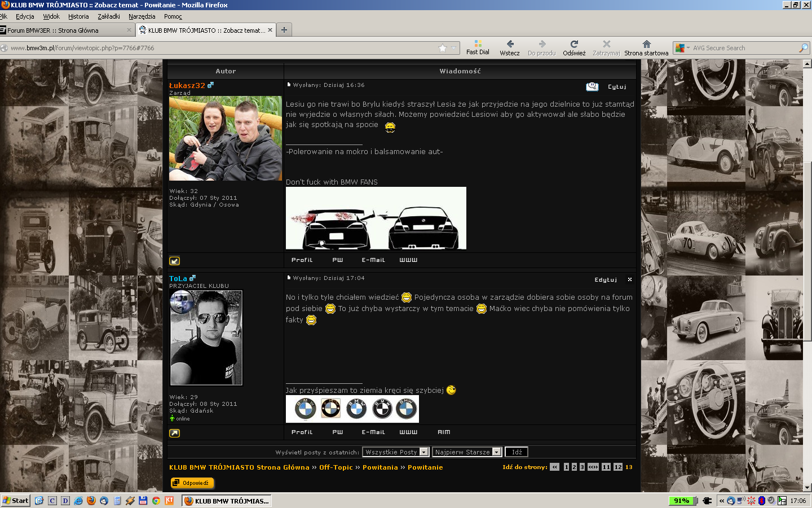The width and height of the screenshot is (812, 508).
Task: Click Łukasz32's avatar photo
Action: pyautogui.click(x=226, y=138)
